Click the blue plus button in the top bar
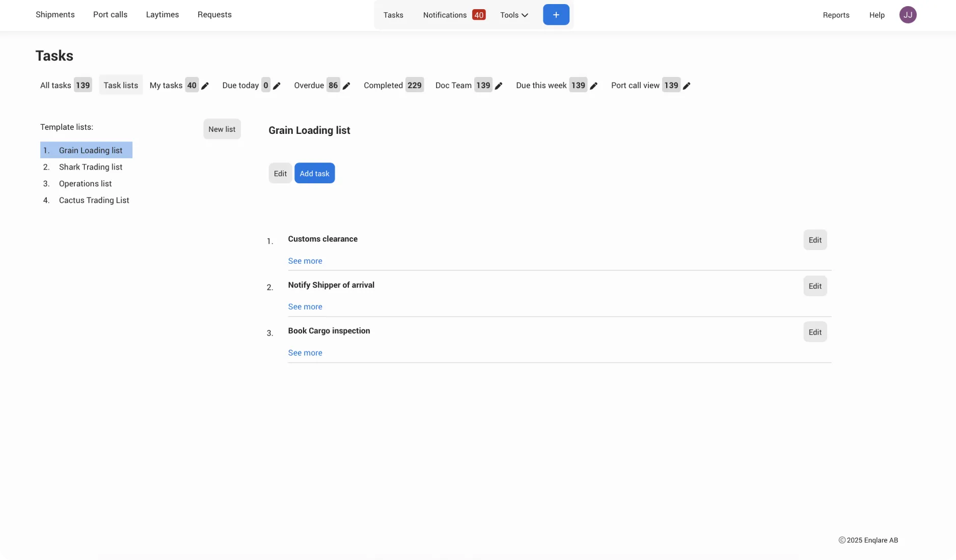 [556, 15]
